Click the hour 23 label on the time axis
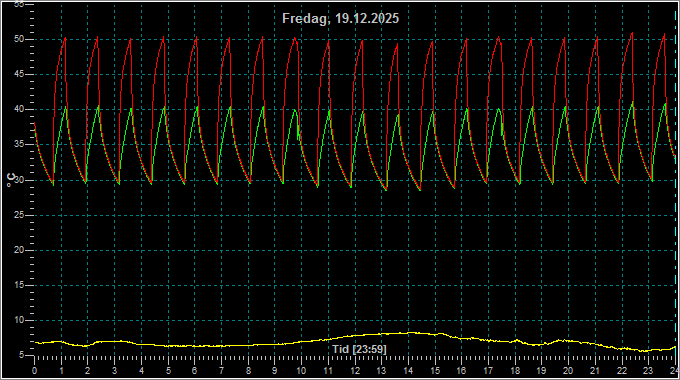The width and height of the screenshot is (680, 380). (x=648, y=371)
